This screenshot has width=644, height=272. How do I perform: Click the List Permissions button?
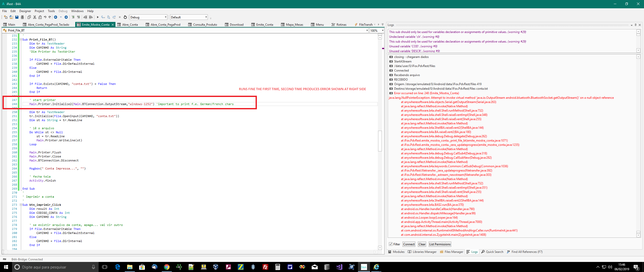(x=440, y=244)
